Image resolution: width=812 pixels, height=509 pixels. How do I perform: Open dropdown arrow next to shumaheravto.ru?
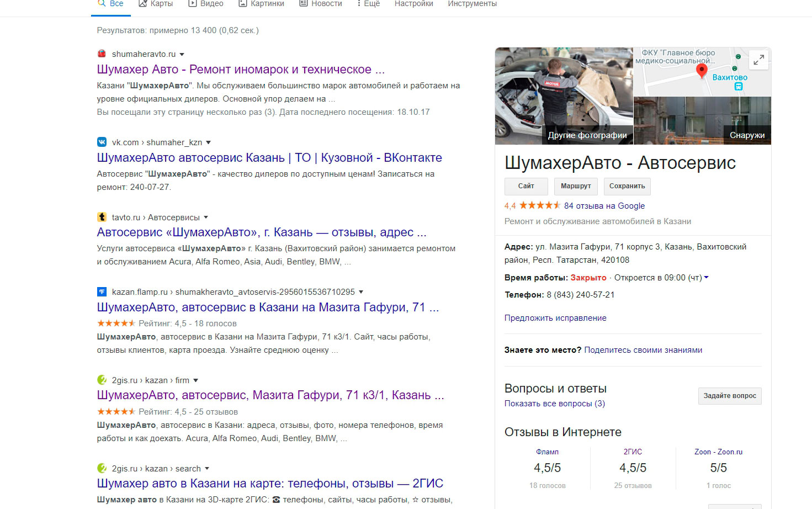click(x=182, y=54)
